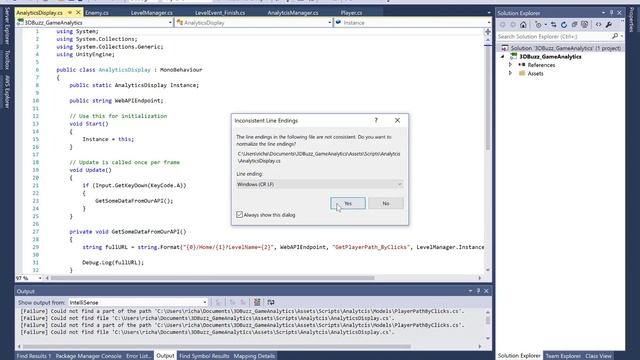Click Yes in Inconsistent Line Endings dialog
The height and width of the screenshot is (360, 640).
coord(348,203)
